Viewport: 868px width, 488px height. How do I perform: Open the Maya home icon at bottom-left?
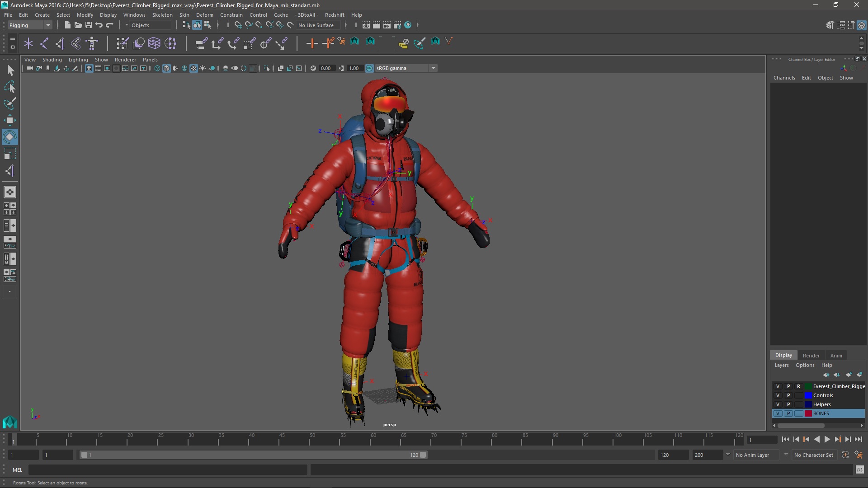10,422
